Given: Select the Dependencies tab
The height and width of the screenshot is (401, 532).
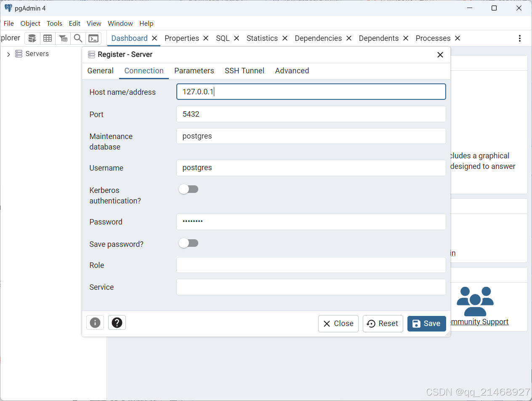Looking at the screenshot, I should point(318,38).
